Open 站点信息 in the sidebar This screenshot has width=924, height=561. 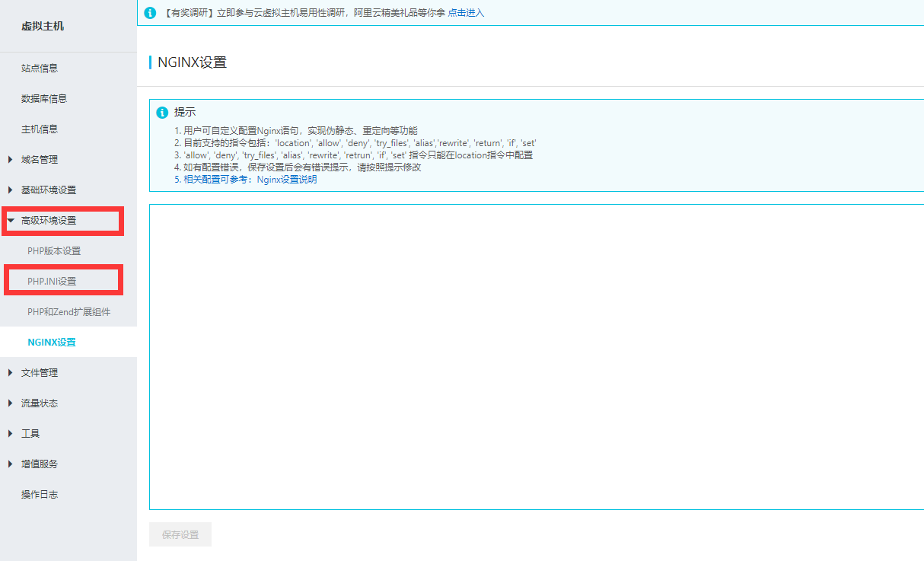coord(40,68)
